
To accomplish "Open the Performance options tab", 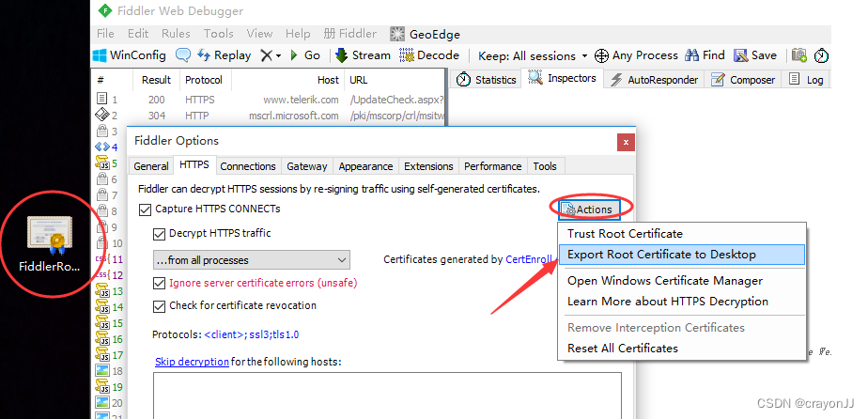I will [492, 166].
